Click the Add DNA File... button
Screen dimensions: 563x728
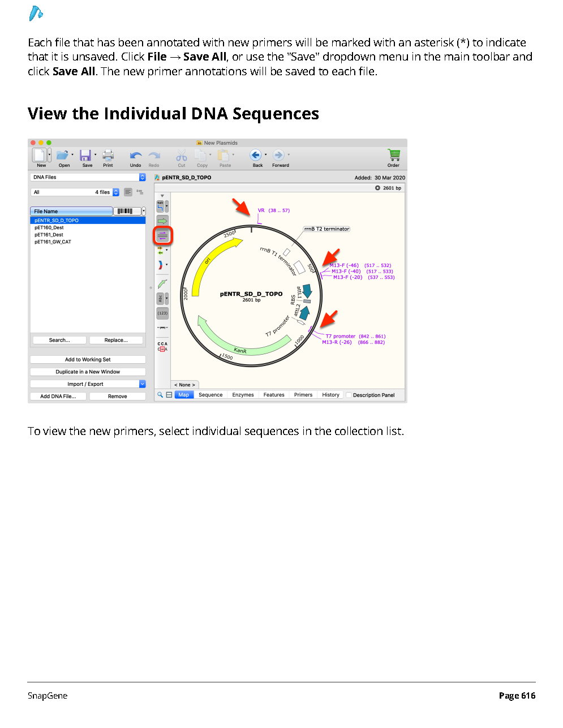point(58,397)
